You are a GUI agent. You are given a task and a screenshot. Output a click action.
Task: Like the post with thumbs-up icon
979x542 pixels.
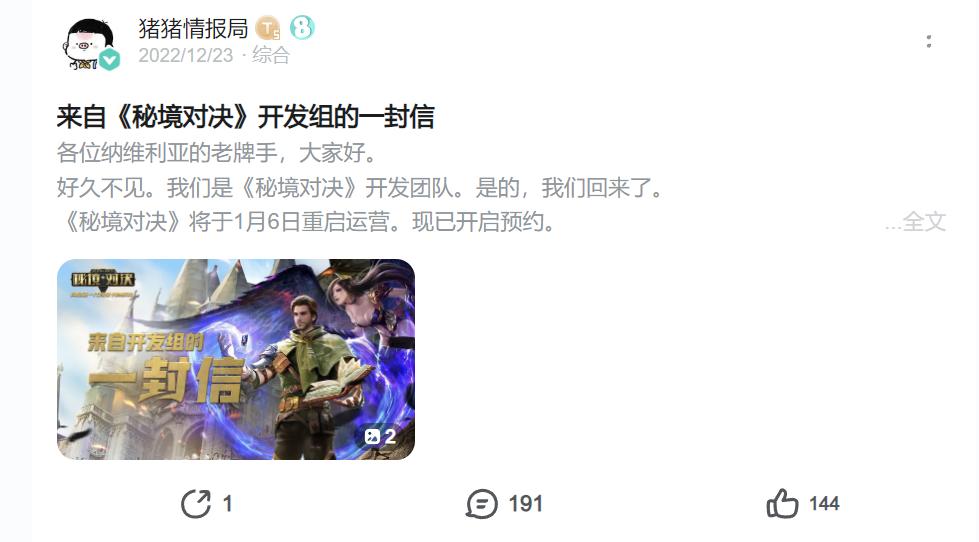pyautogui.click(x=782, y=503)
